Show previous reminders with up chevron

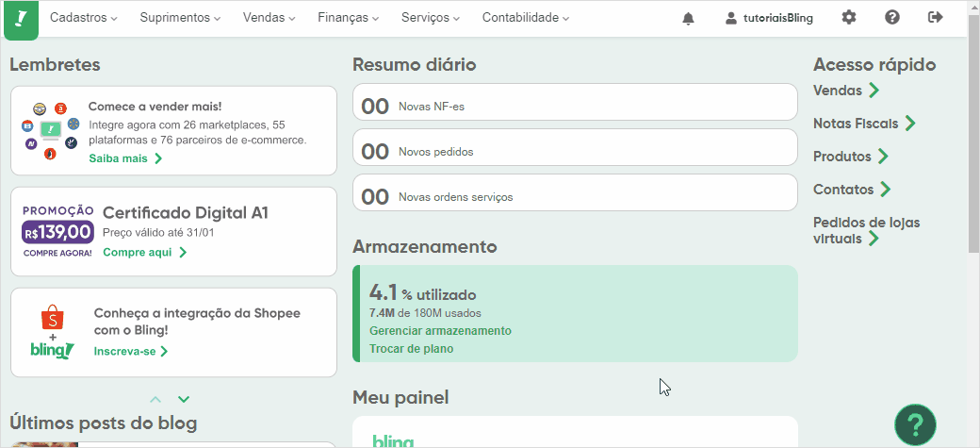point(155,399)
